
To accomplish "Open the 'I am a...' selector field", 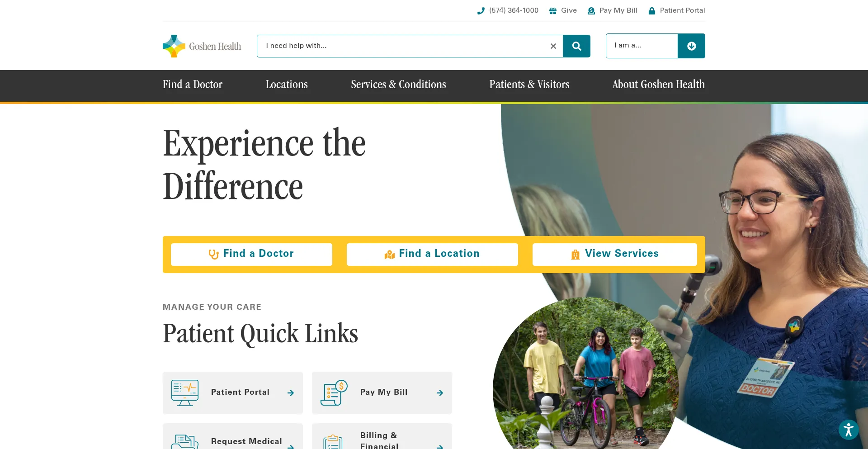I will point(642,46).
